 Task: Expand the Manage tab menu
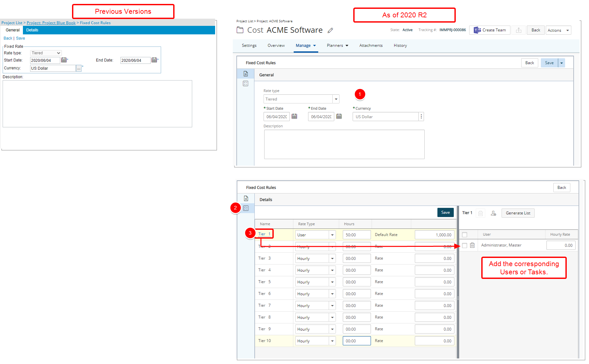pyautogui.click(x=306, y=45)
